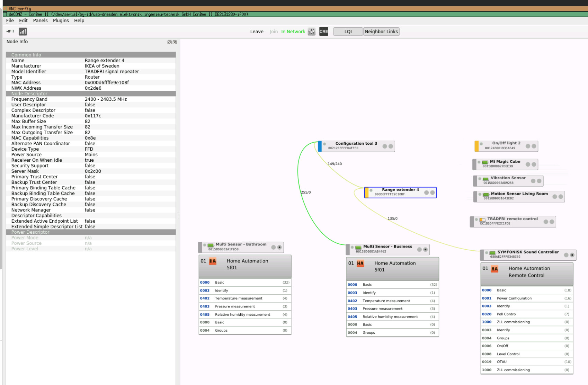This screenshot has width=588, height=385.
Task: Show LQI values with LQI button
Action: pos(348,32)
